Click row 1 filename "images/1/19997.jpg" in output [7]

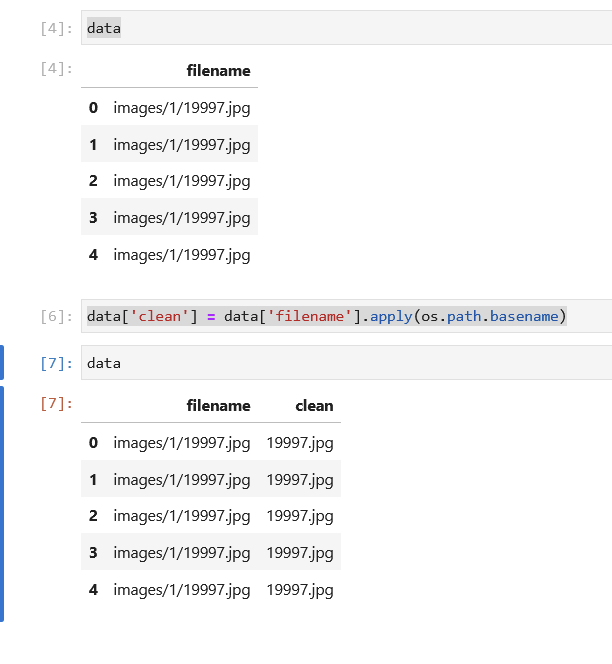[182, 480]
